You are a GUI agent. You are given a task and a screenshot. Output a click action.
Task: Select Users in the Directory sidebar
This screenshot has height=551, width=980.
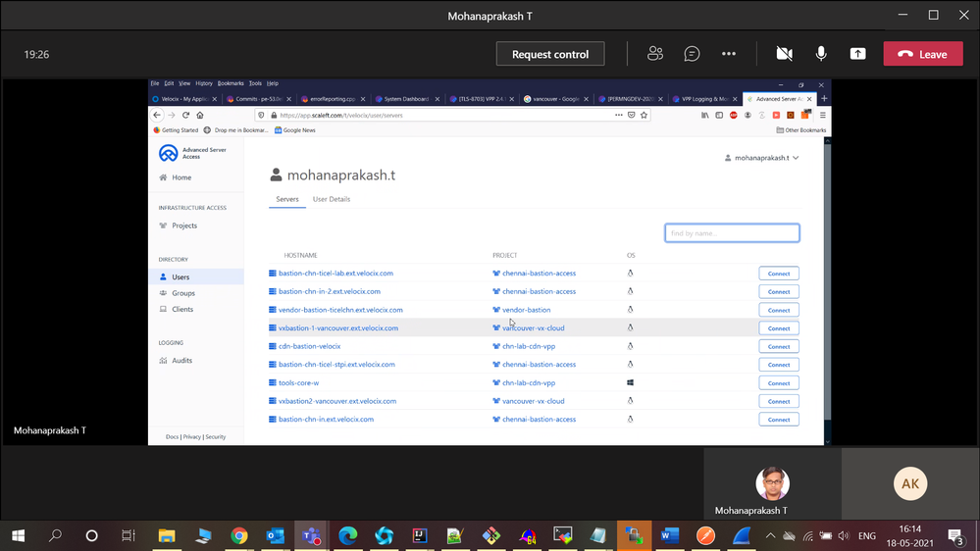pyautogui.click(x=181, y=276)
